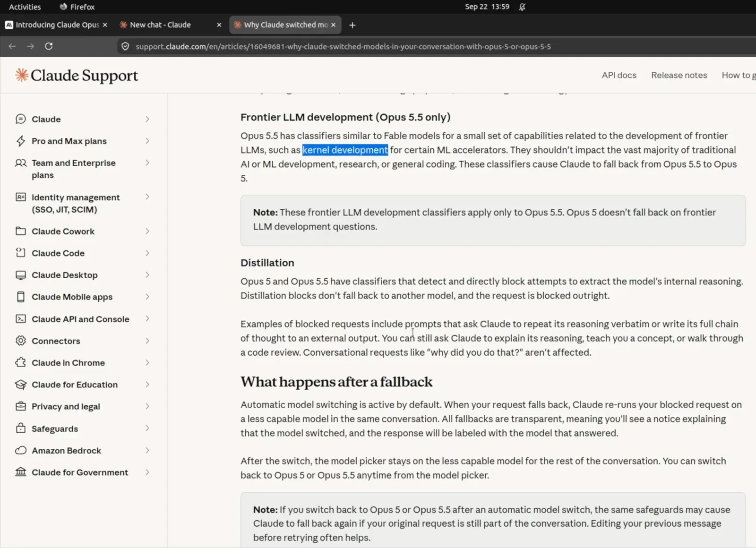The image size is (756, 548).
Task: Reload the page in Firefox
Action: pyautogui.click(x=49, y=46)
